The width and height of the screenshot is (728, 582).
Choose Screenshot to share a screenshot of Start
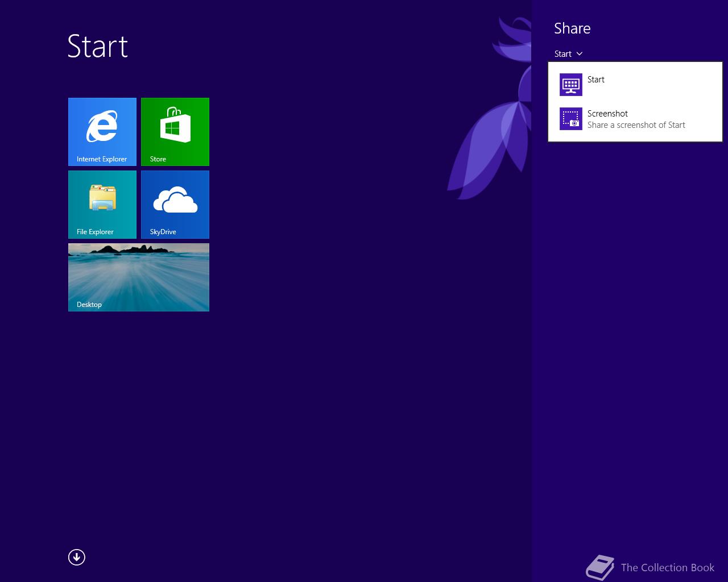(635, 119)
